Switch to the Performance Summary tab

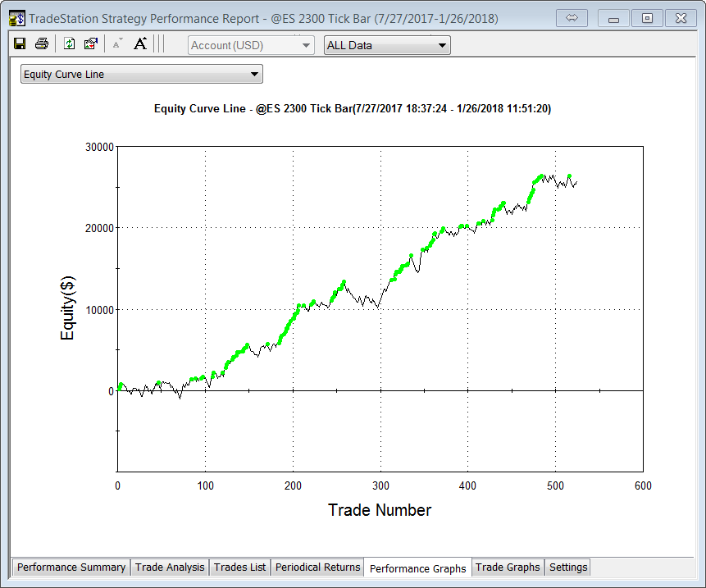click(x=71, y=567)
